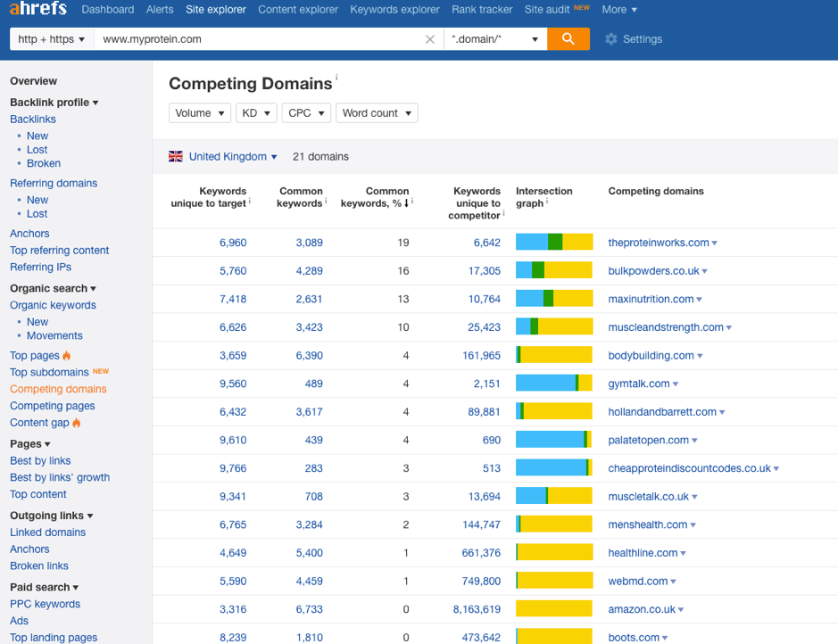Open the Overview sidebar item
This screenshot has width=838, height=644.
(33, 81)
